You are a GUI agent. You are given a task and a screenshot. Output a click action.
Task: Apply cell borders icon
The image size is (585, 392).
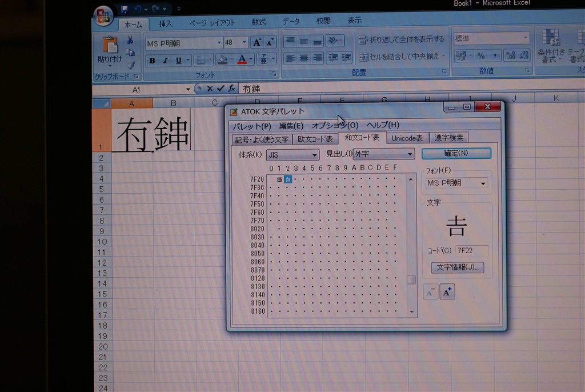(201, 60)
